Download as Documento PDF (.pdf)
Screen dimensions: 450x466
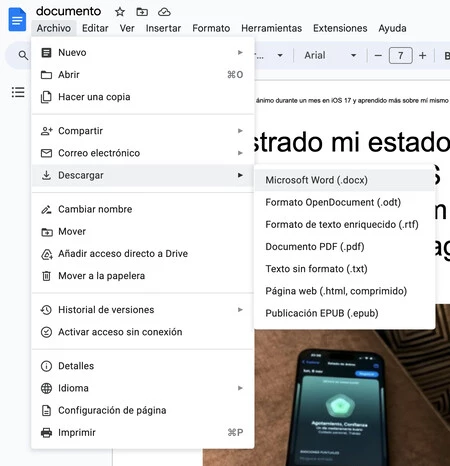pos(344,247)
